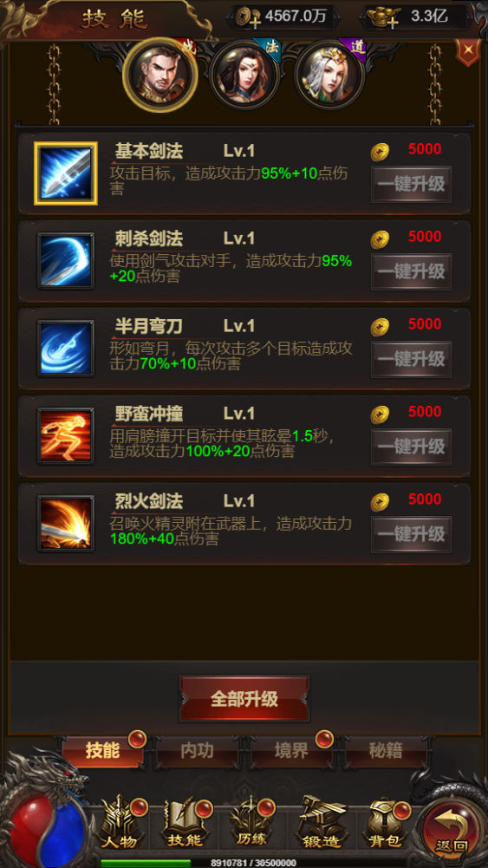488x868 pixels.
Task: Click 一键升级 for 基本剑法
Action: (411, 185)
